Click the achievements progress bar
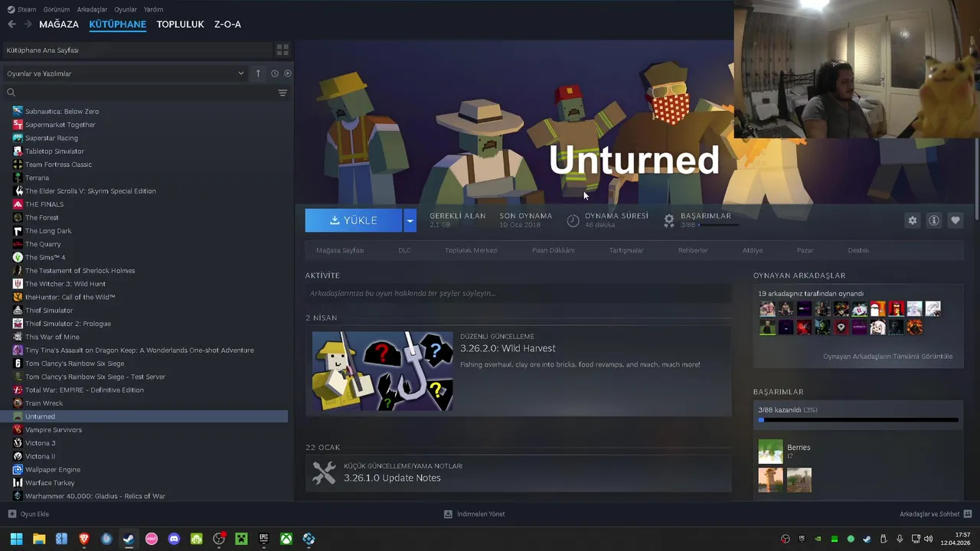Viewport: 980px width, 551px height. (x=858, y=419)
